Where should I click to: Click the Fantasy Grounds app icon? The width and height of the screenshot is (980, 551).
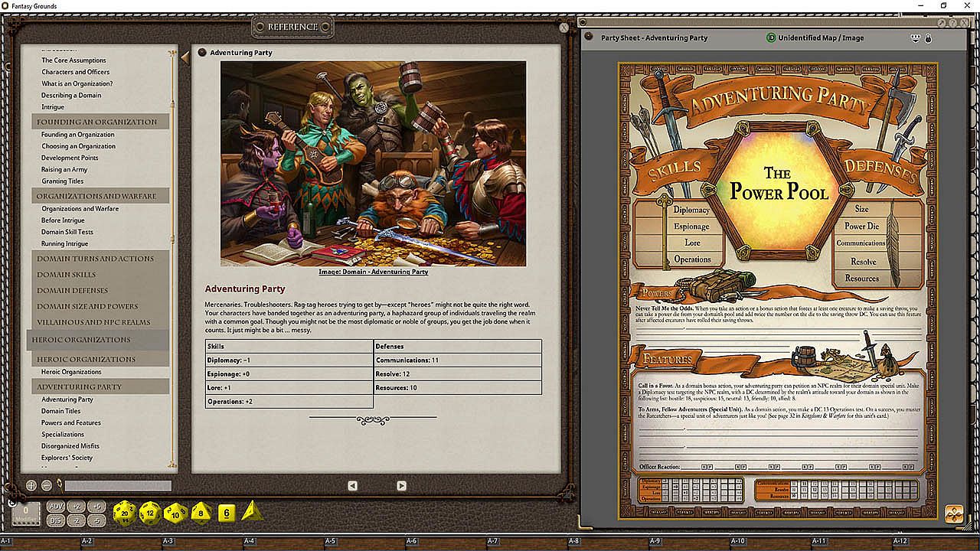pyautogui.click(x=5, y=5)
